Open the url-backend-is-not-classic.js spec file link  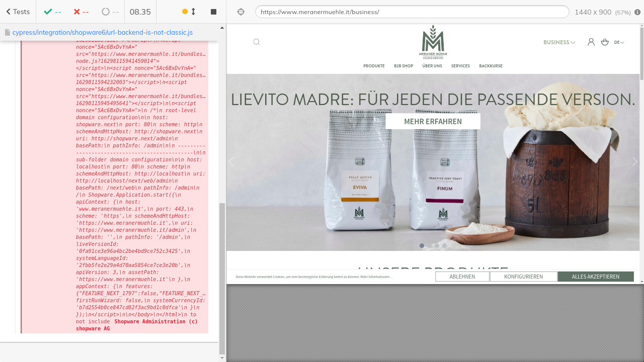tap(102, 32)
